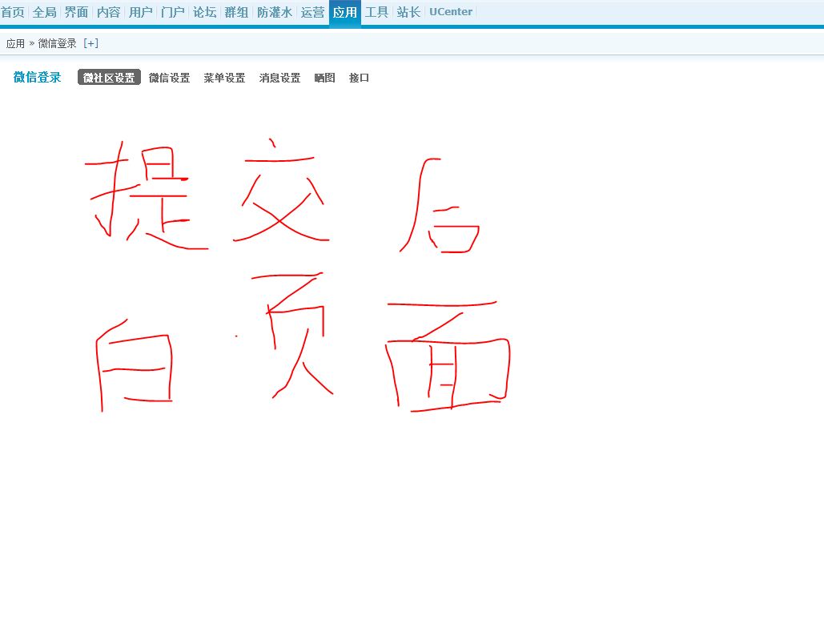
Task: Switch to the 消息设置 tab
Action: click(279, 78)
